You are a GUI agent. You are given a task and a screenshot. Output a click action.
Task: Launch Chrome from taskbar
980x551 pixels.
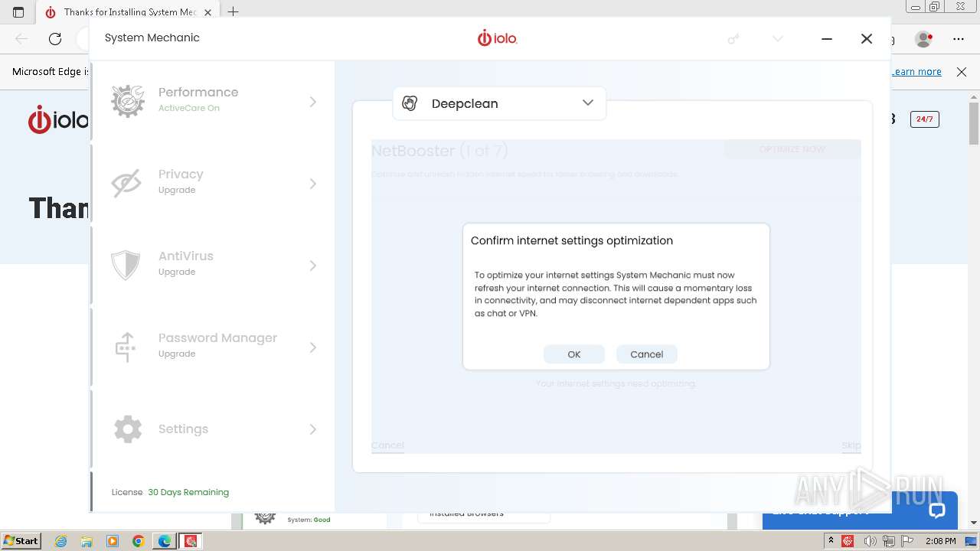139,541
